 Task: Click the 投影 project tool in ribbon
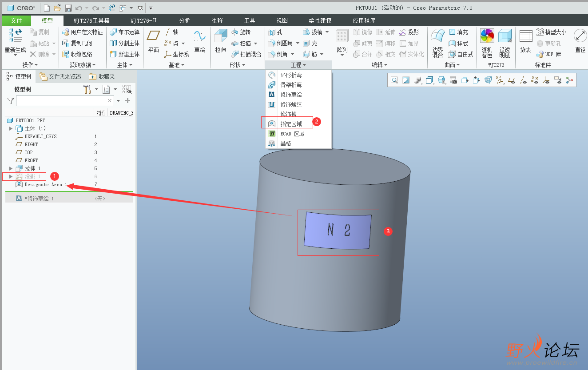click(x=409, y=32)
